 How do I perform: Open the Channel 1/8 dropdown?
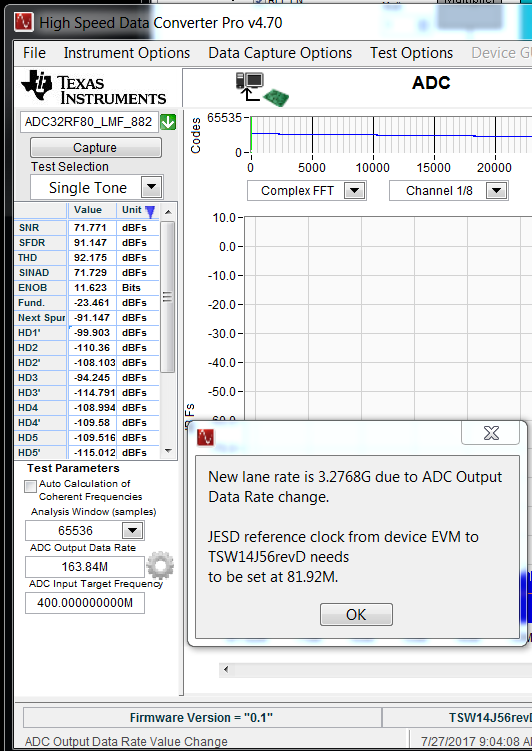click(496, 191)
